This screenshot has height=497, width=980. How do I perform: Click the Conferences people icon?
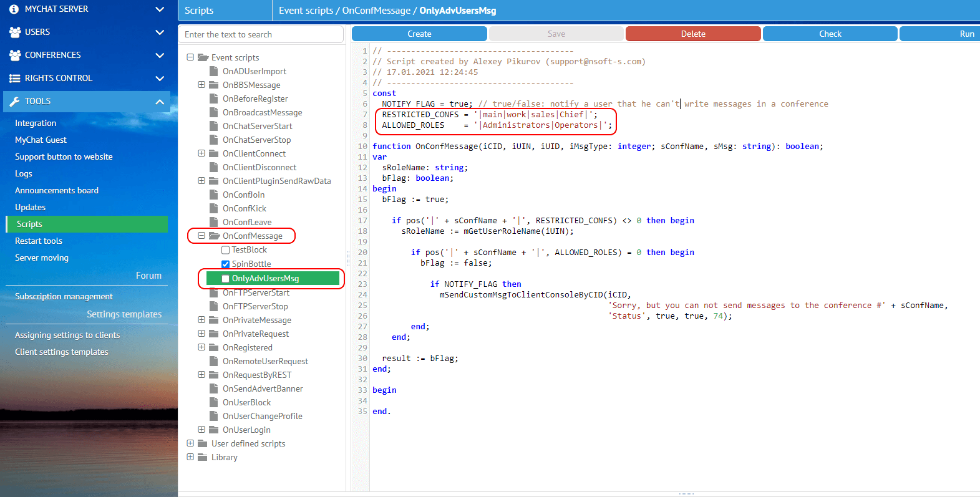pos(15,55)
